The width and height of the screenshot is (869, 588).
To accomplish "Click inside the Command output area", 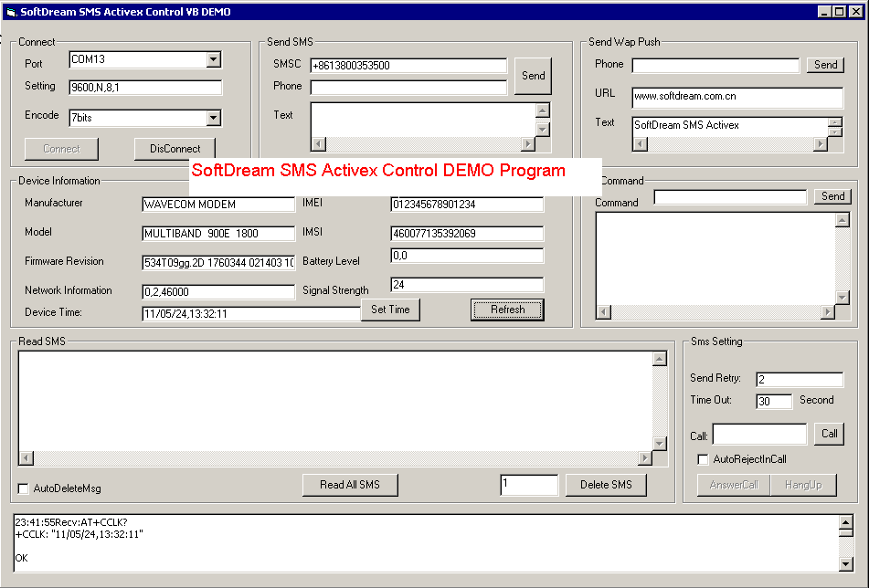I will [x=715, y=258].
